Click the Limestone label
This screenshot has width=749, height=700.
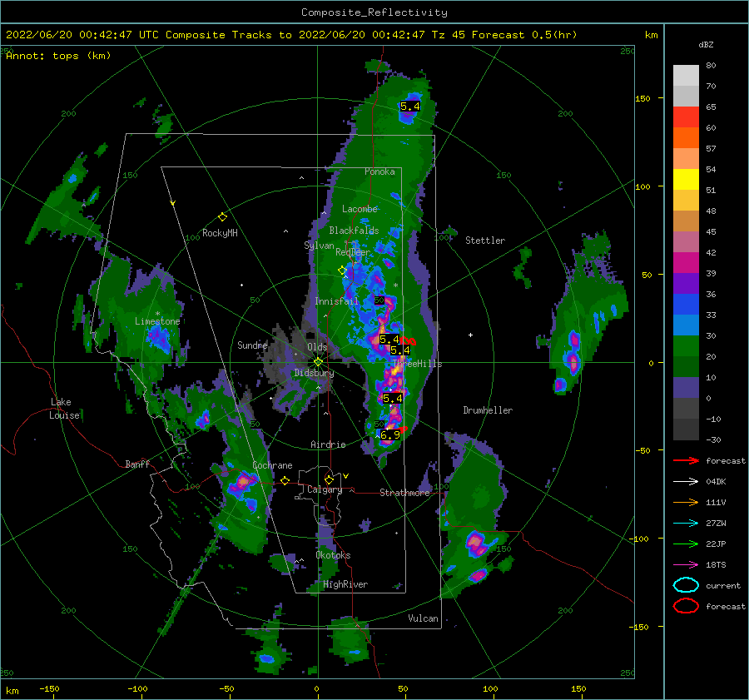coord(157,321)
